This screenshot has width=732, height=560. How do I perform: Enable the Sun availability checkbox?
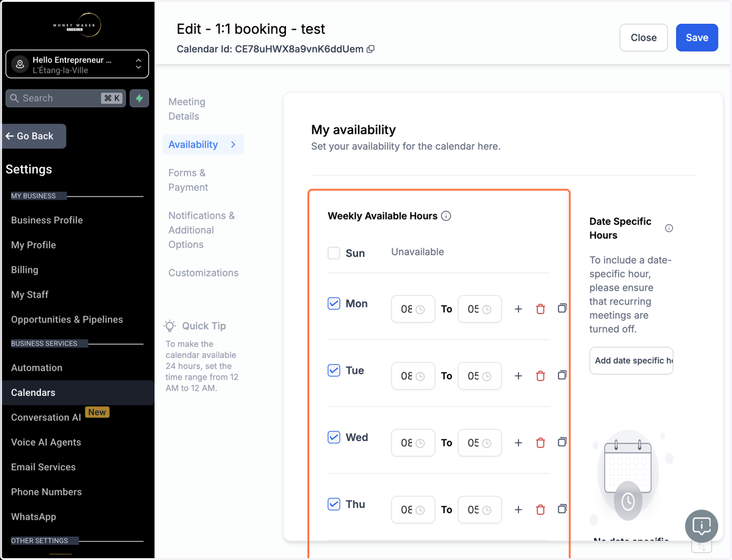(334, 253)
